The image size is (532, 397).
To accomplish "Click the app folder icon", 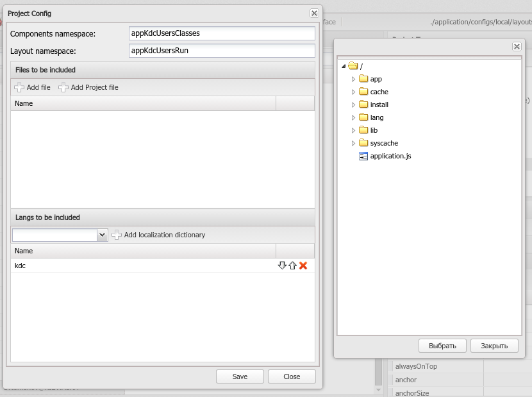I will 363,79.
